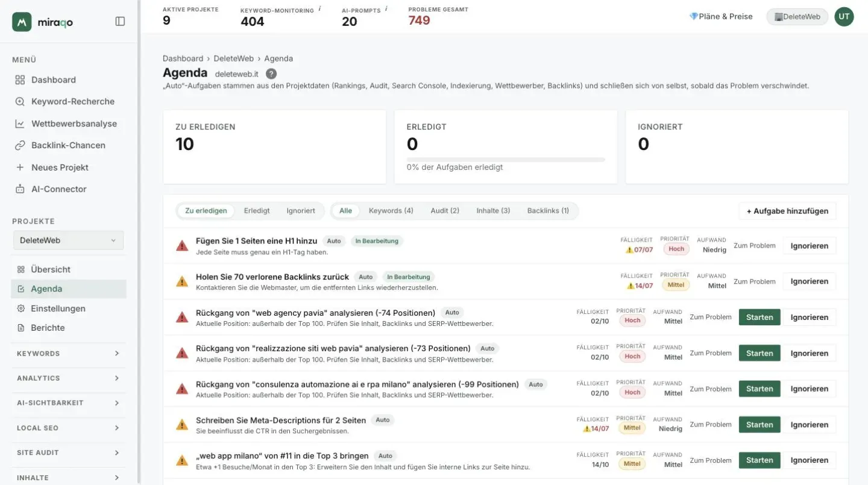This screenshot has height=485, width=868.
Task: Click the miraqo logo icon
Action: click(22, 22)
